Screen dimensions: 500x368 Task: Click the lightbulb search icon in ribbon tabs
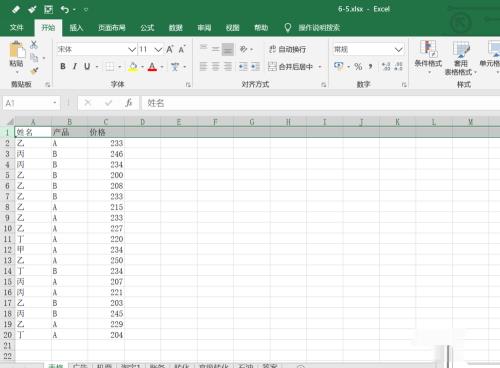288,28
